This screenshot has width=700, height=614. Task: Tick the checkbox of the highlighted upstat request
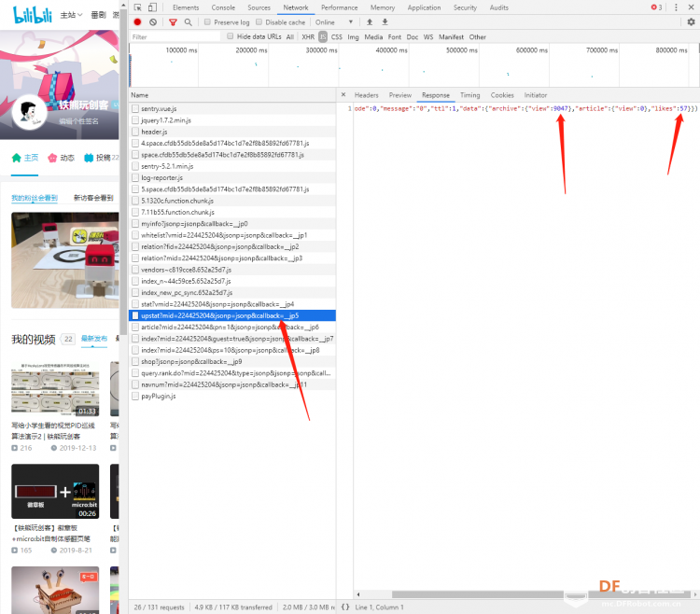135,315
